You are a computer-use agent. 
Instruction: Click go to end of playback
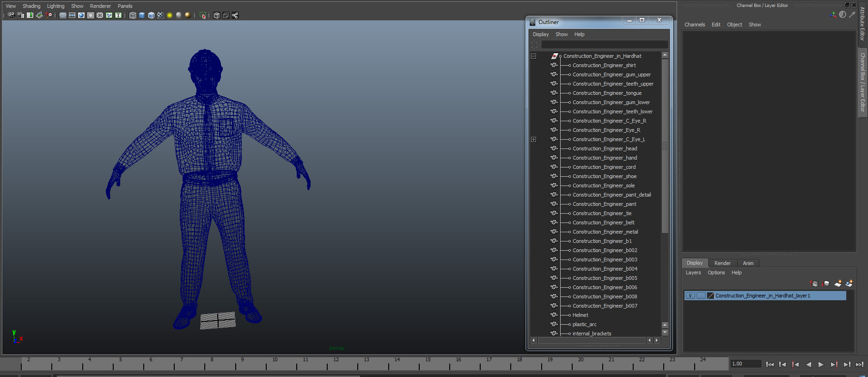tap(860, 365)
